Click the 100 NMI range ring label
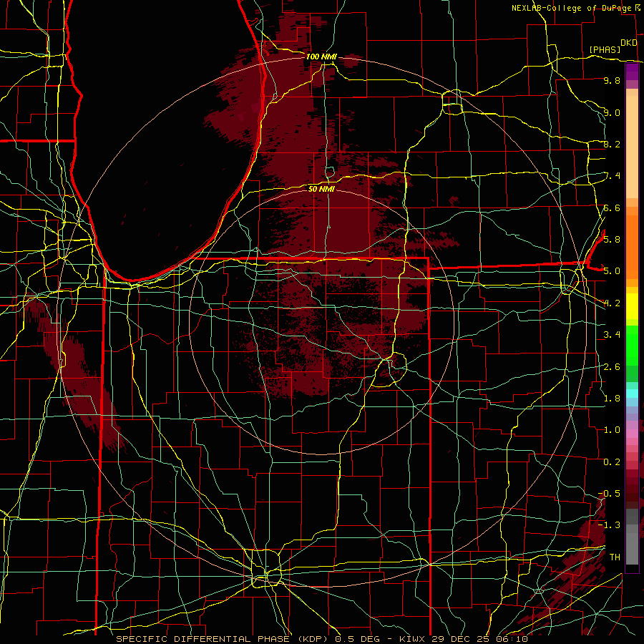This screenshot has height=644, width=644. (x=321, y=57)
